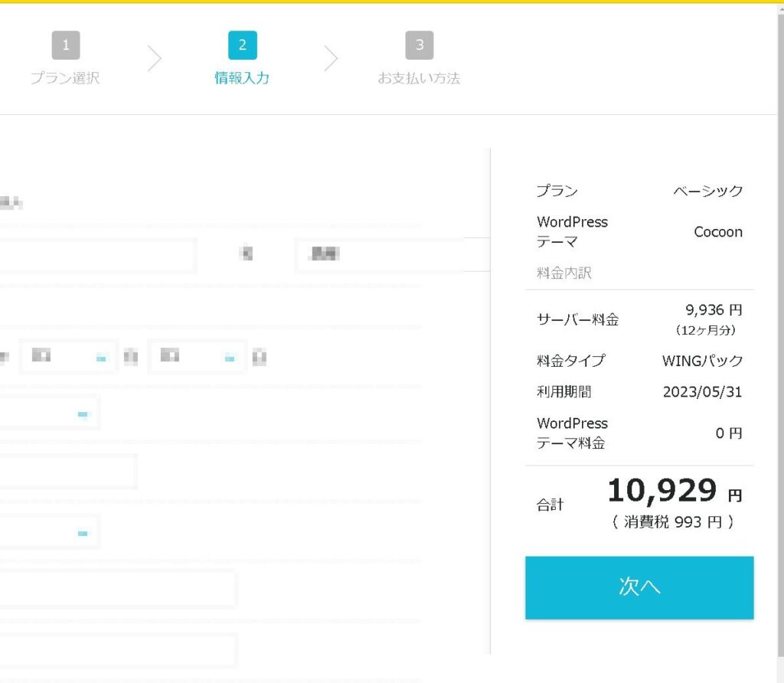Click the highlighted step 2 badge
The width and height of the screenshot is (784, 683).
[x=242, y=45]
